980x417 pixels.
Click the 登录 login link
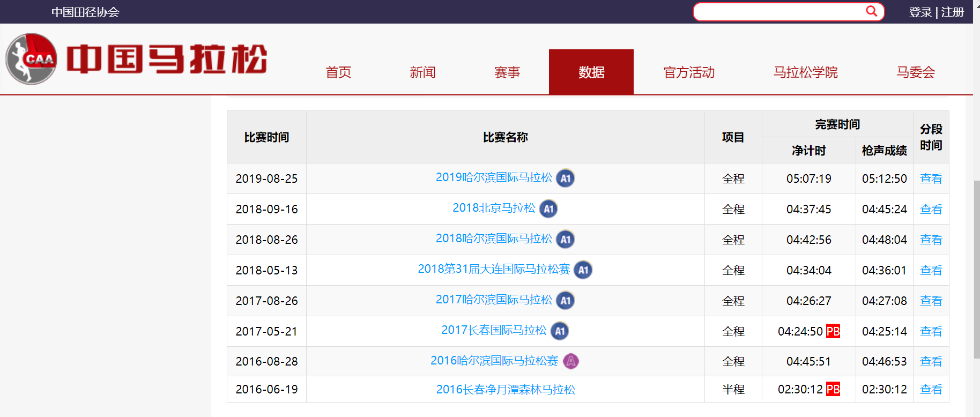click(x=920, y=12)
